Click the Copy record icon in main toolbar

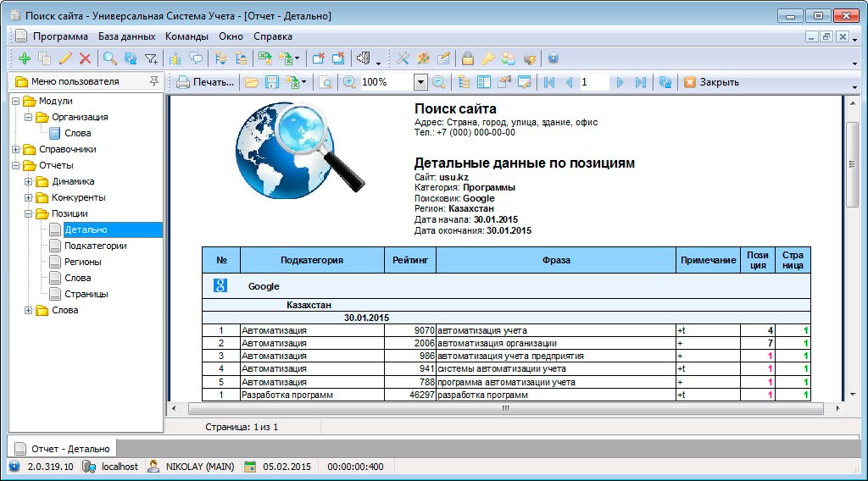coord(45,58)
